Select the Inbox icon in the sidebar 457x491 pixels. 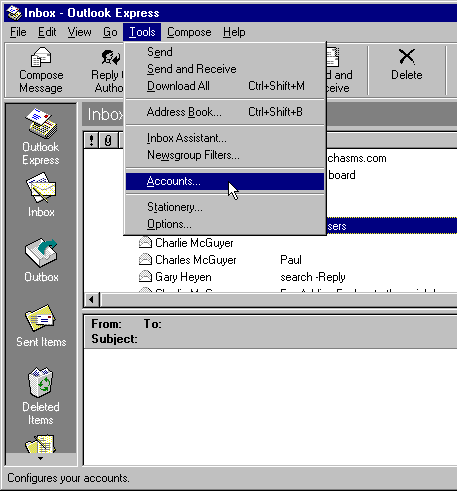pyautogui.click(x=41, y=188)
